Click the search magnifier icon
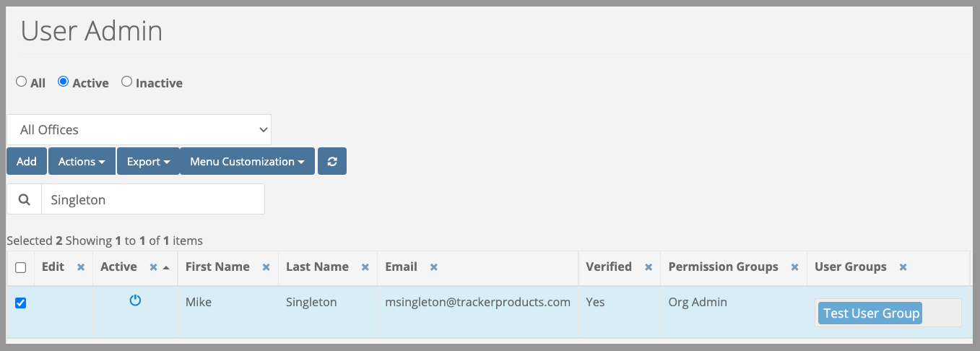980x351 pixels. click(25, 200)
